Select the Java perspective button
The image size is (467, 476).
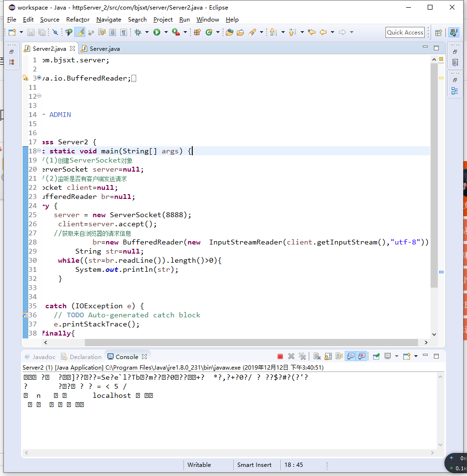pyautogui.click(x=454, y=33)
